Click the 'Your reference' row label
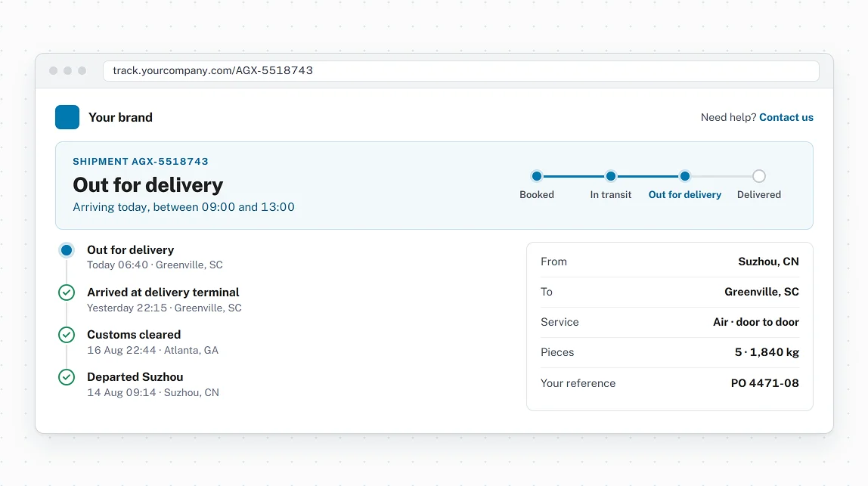The image size is (868, 486). tap(578, 383)
